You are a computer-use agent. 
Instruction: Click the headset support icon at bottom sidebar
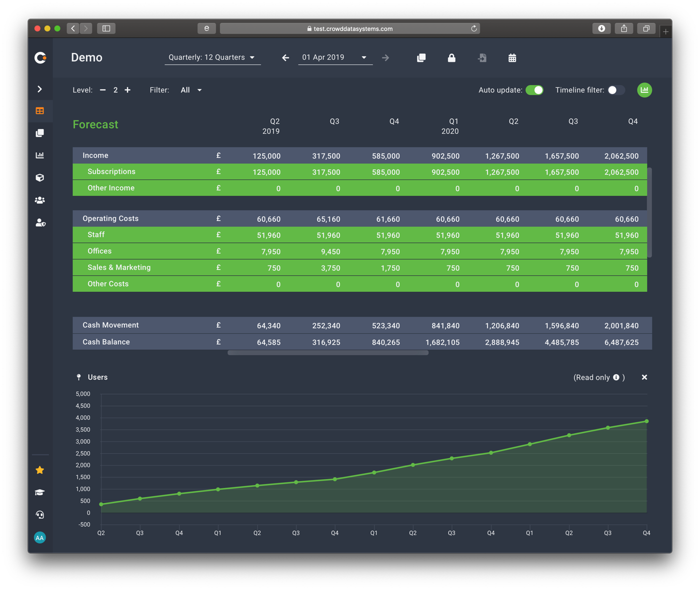pyautogui.click(x=40, y=515)
